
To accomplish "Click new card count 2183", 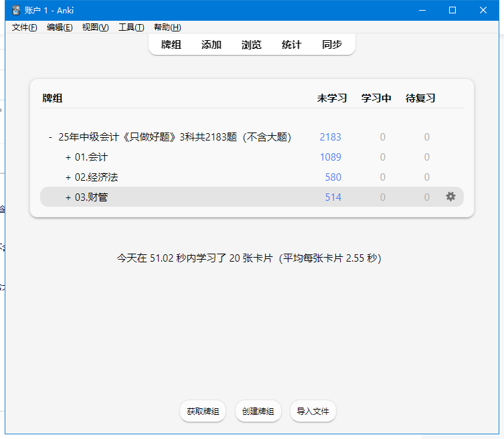I will coord(330,137).
